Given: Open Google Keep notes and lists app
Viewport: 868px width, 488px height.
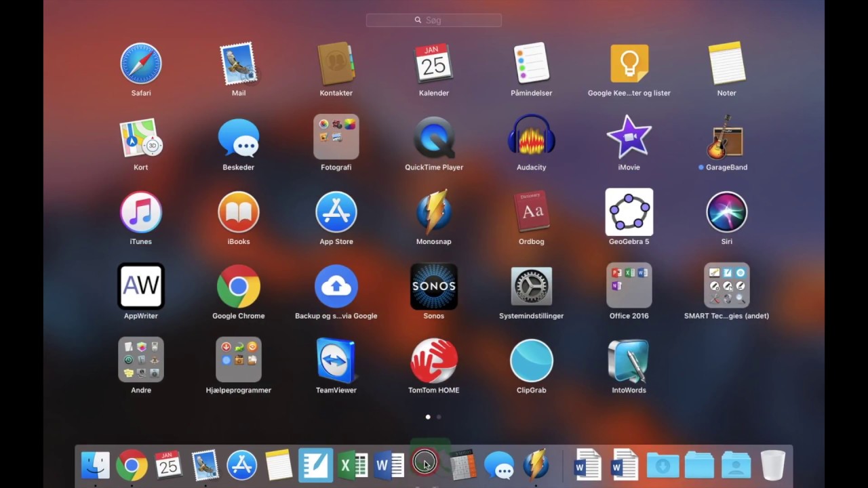Looking at the screenshot, I should point(629,64).
